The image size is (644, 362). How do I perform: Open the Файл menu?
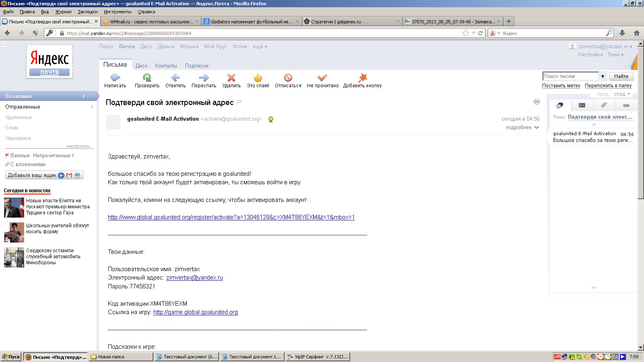(x=8, y=12)
